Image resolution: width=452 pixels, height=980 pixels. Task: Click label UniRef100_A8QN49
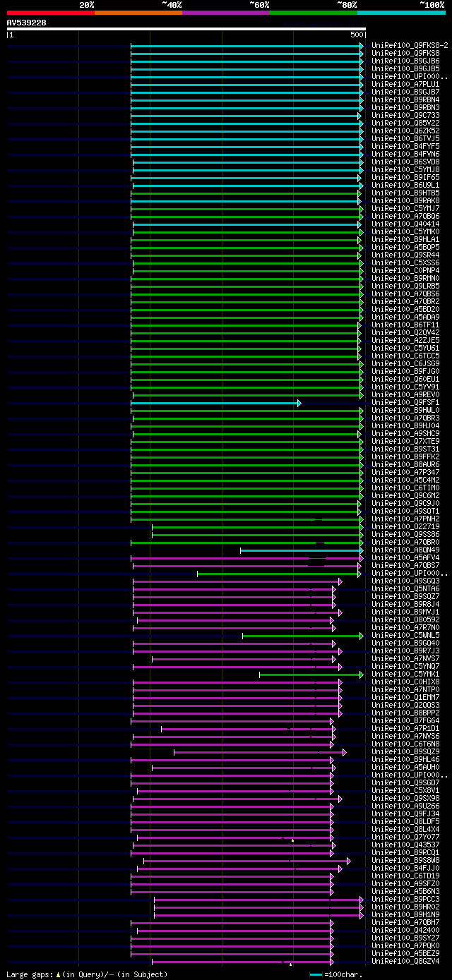click(405, 550)
